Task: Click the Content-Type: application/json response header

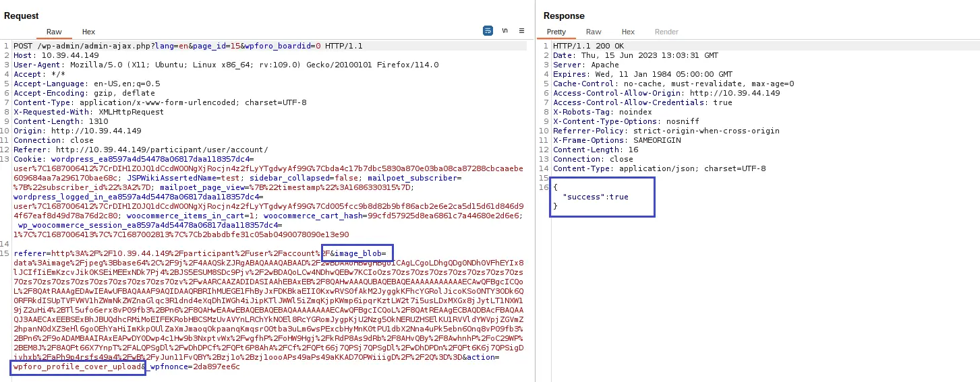Action: (x=660, y=168)
